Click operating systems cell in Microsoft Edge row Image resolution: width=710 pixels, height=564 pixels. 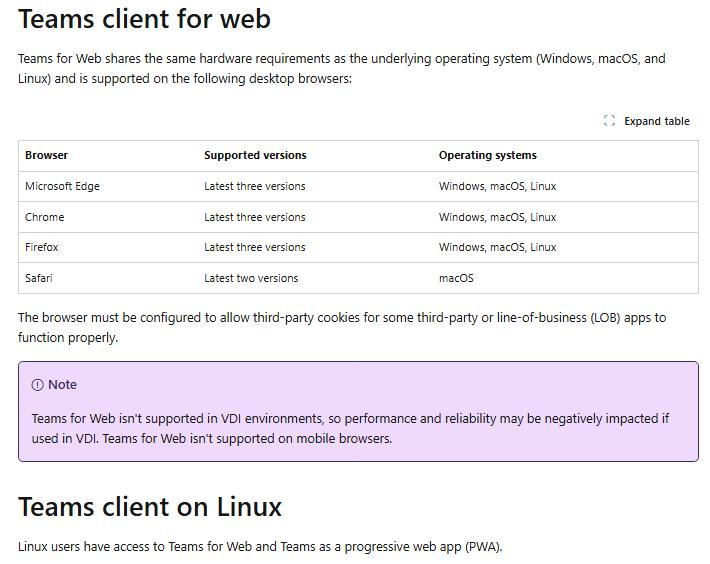[x=497, y=186]
